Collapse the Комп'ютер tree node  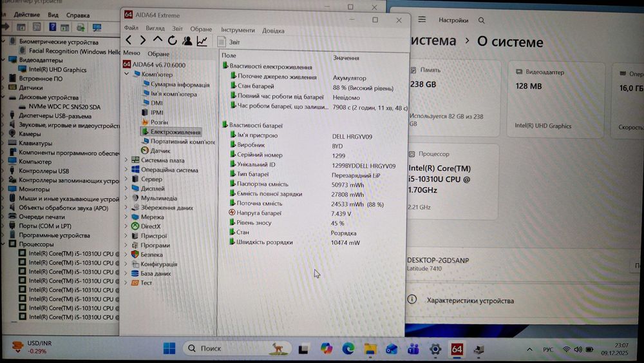click(127, 74)
